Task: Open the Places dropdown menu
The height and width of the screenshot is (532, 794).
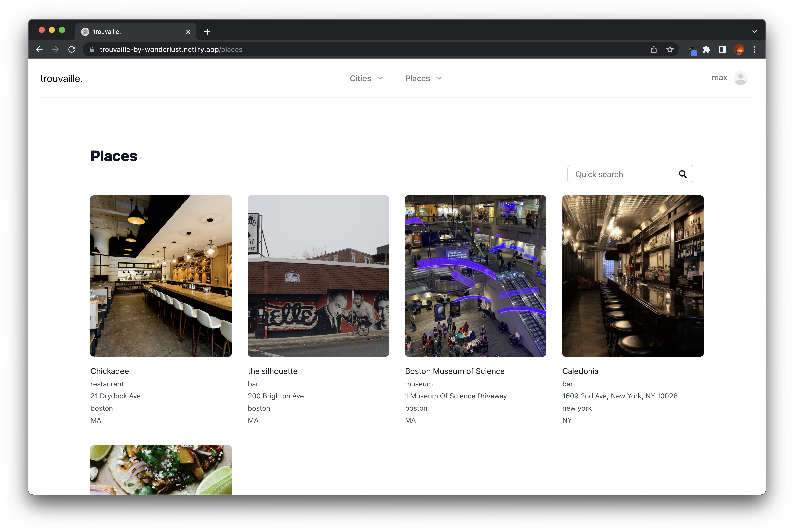Action: click(x=423, y=78)
